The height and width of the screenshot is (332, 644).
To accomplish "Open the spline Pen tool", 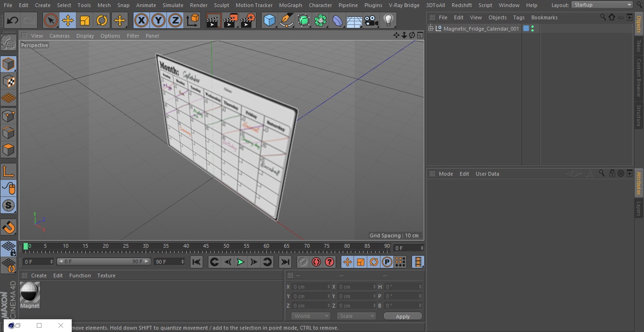I will pyautogui.click(x=286, y=20).
